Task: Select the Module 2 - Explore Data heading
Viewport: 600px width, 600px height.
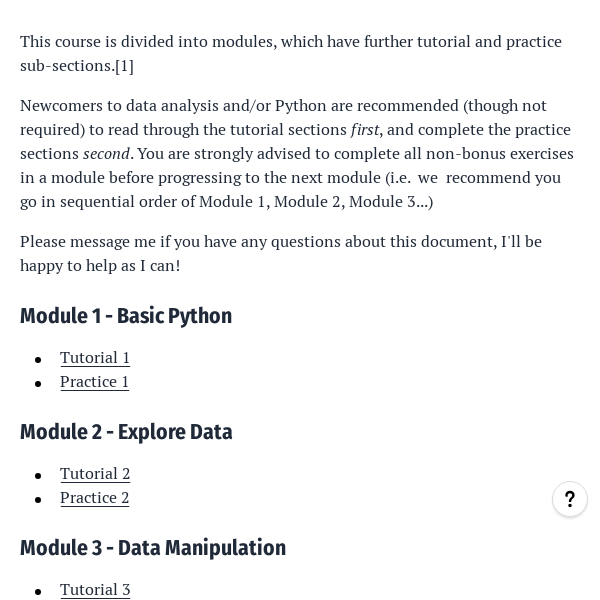Action: [126, 432]
